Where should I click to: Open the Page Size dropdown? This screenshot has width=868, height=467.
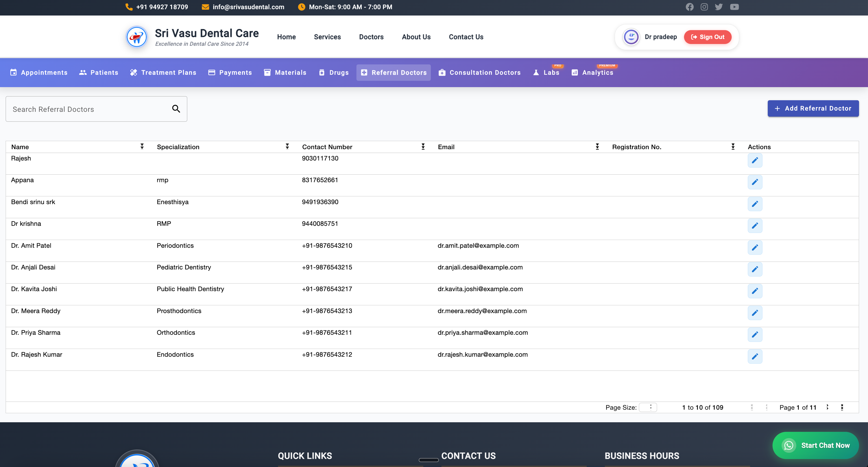point(648,407)
